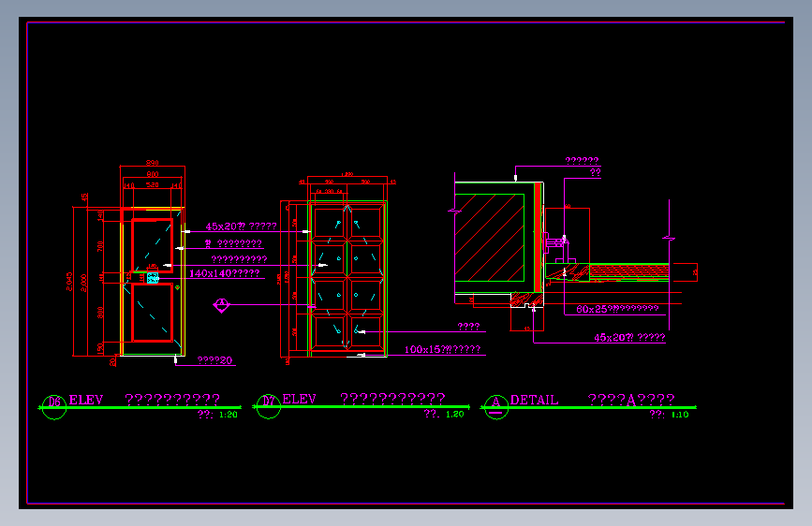Select the cyan door lock hardware block

pyautogui.click(x=153, y=278)
